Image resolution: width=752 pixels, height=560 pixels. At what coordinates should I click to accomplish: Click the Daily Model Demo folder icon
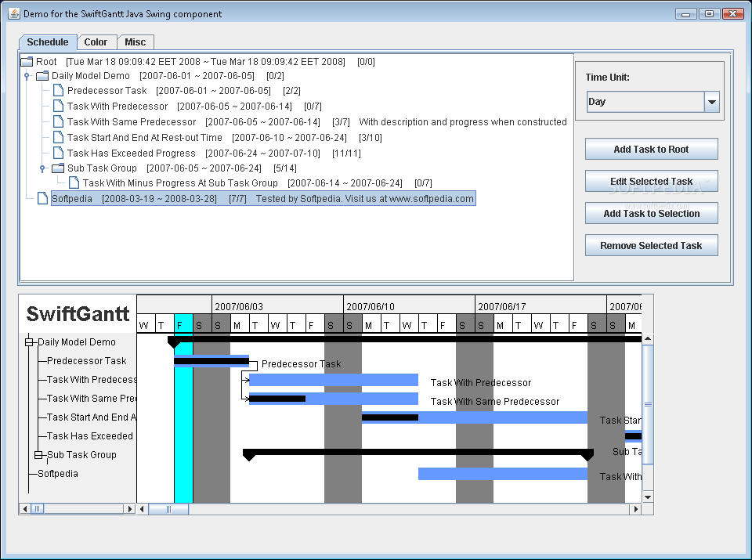[x=42, y=76]
